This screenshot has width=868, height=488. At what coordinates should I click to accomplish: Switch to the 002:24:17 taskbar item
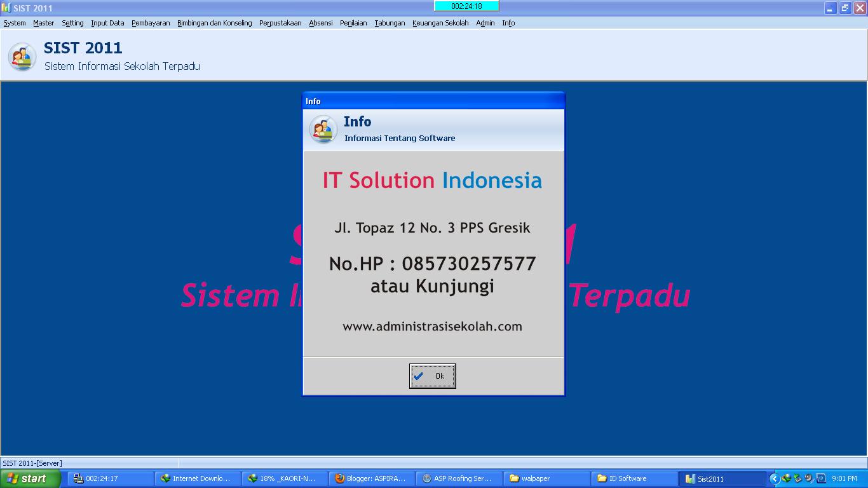111,478
